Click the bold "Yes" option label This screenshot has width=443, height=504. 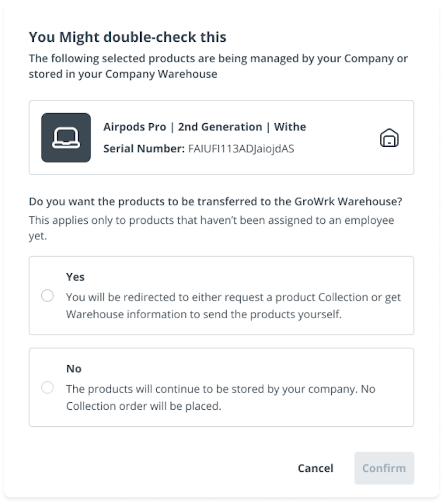(75, 277)
